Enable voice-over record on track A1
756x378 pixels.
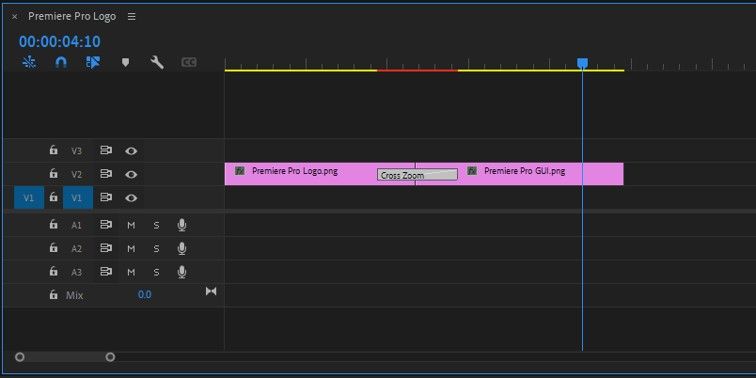182,225
